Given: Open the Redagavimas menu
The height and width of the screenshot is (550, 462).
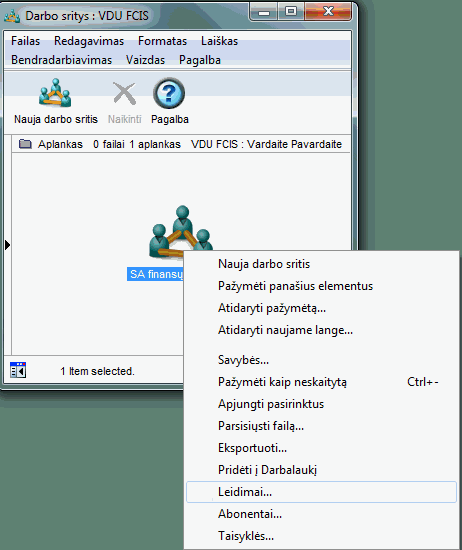Looking at the screenshot, I should pos(89,41).
